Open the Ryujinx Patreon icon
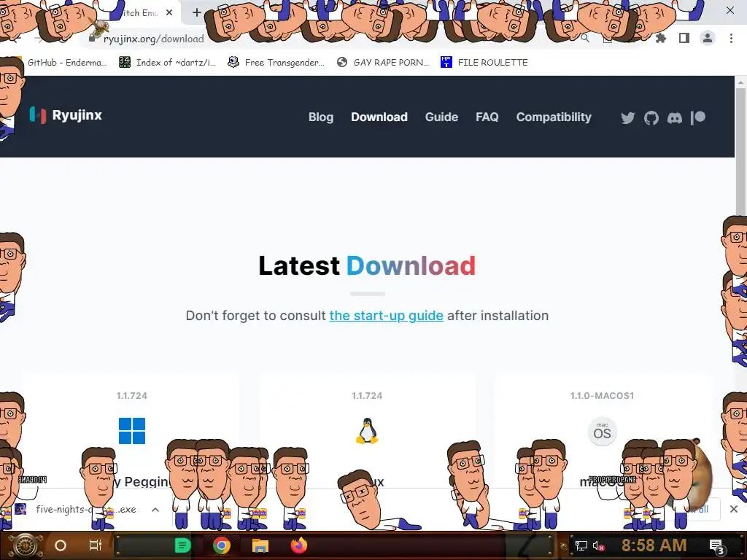The height and width of the screenshot is (560, 747). [x=698, y=117]
